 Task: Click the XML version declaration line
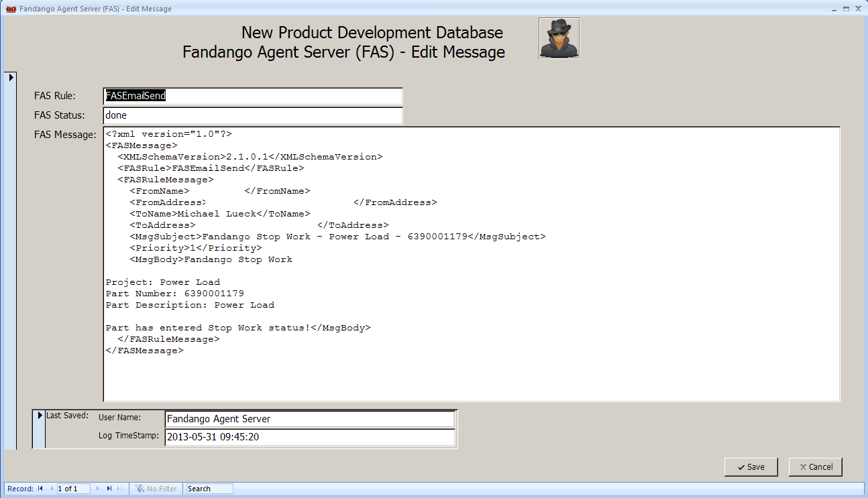(x=168, y=134)
